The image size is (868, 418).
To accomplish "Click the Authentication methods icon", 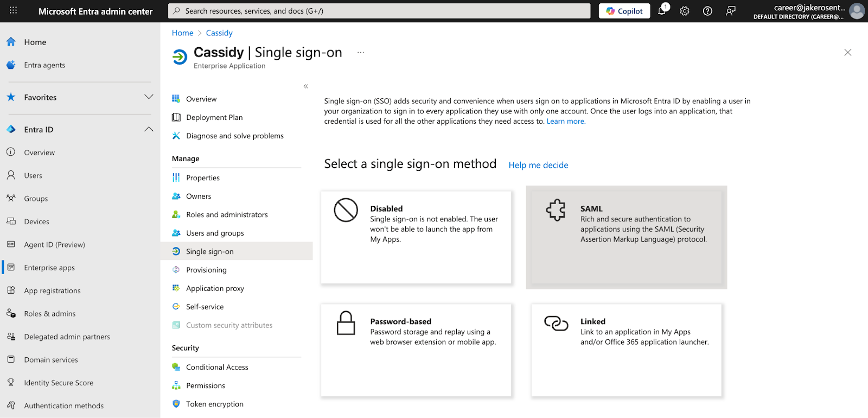I will click(11, 405).
